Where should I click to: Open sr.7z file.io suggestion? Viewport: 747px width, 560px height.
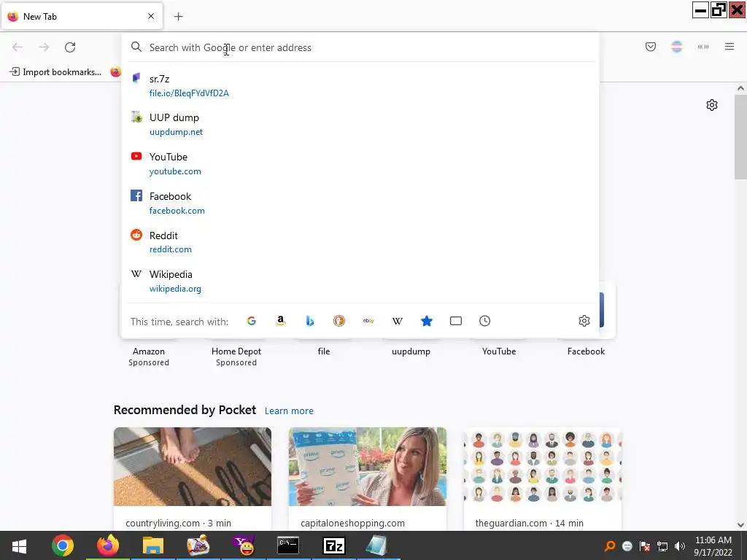coord(360,86)
